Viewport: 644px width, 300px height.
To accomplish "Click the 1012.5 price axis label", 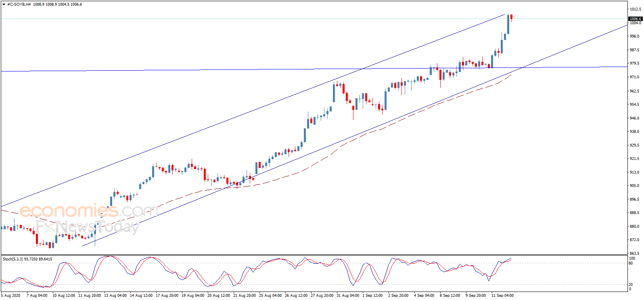I will (635, 9).
